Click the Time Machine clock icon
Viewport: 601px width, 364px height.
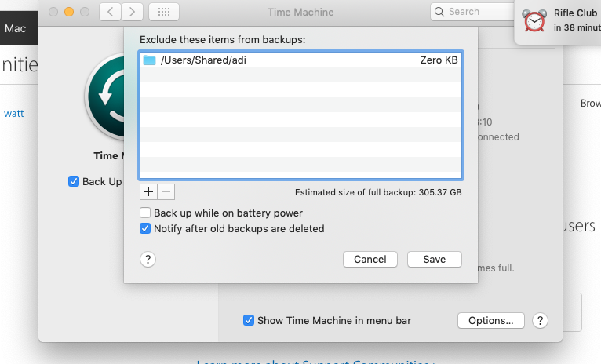105,97
